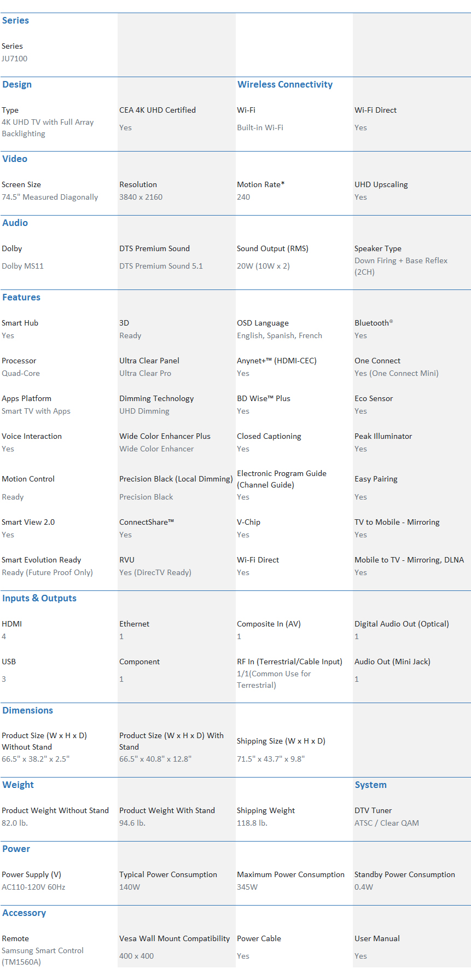Click the Motion Rate* label
471x980 pixels.
(260, 184)
